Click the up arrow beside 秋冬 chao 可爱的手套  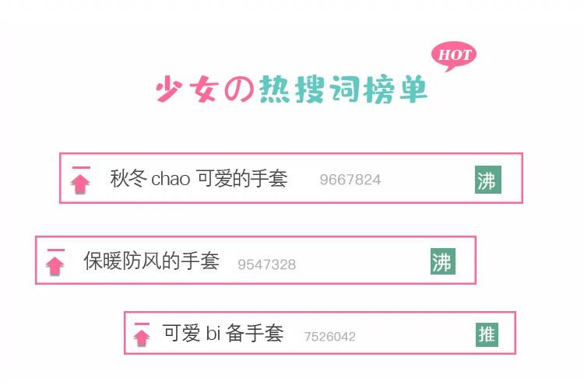tap(81, 182)
